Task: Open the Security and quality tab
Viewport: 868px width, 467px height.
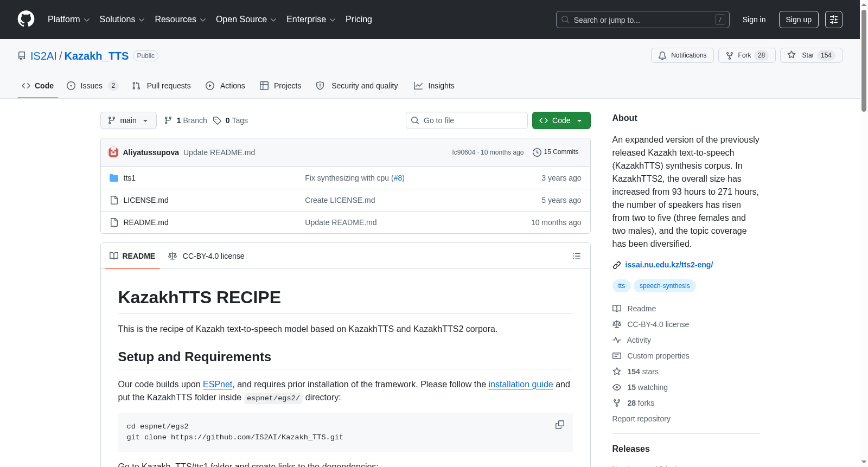Action: point(357,86)
